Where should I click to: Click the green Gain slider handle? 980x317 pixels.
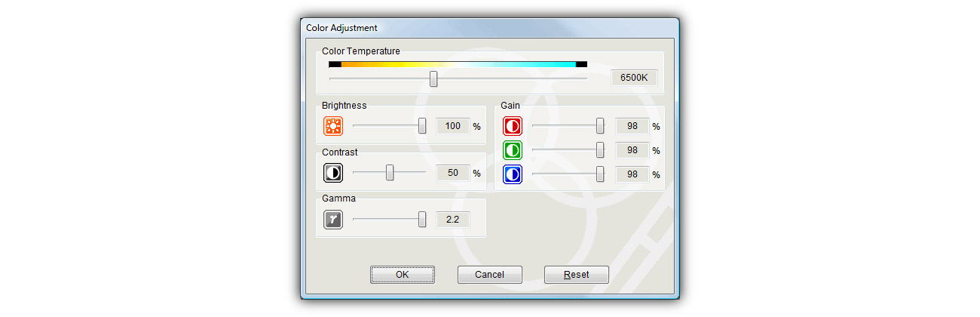click(600, 150)
